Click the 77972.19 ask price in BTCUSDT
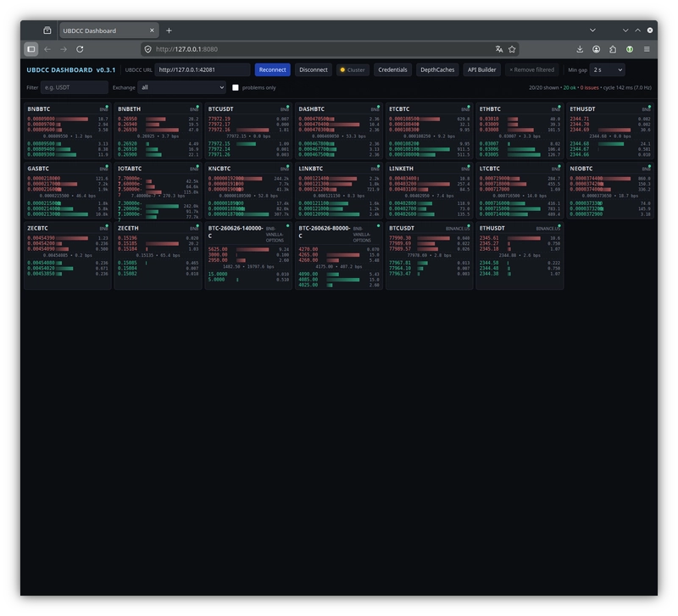Image resolution: width=678 pixels, height=616 pixels. [220, 119]
